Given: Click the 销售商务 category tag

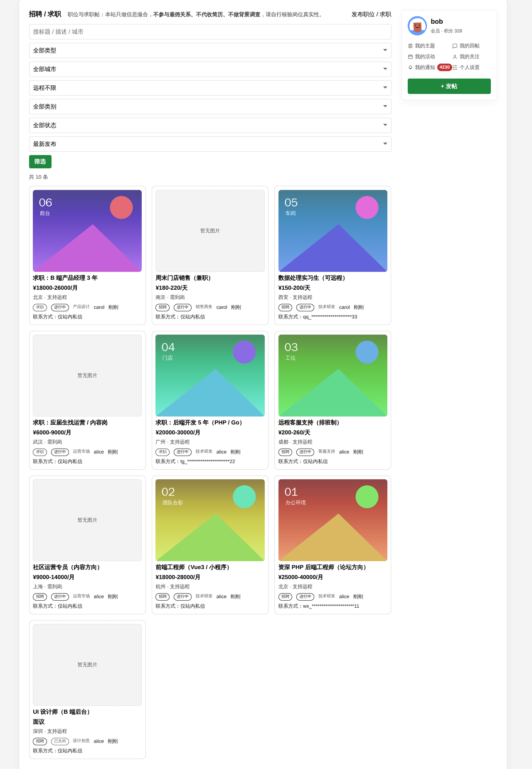Looking at the screenshot, I should click(204, 307).
